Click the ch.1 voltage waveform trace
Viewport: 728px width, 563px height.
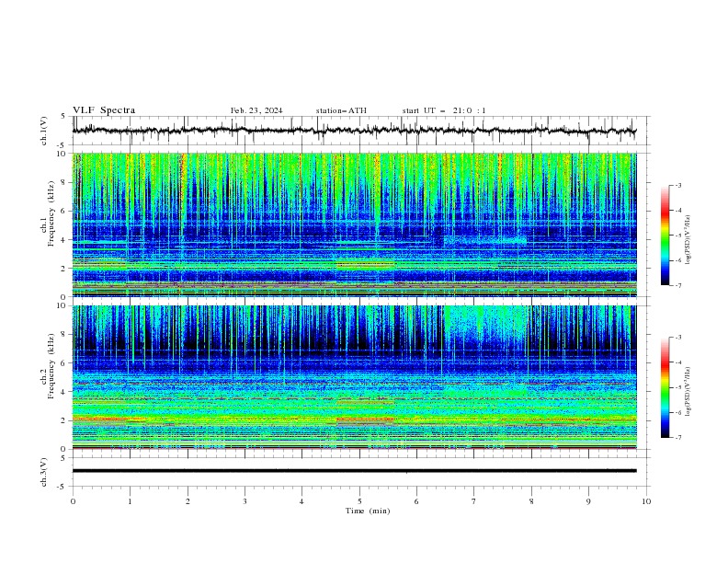pyautogui.click(x=354, y=131)
